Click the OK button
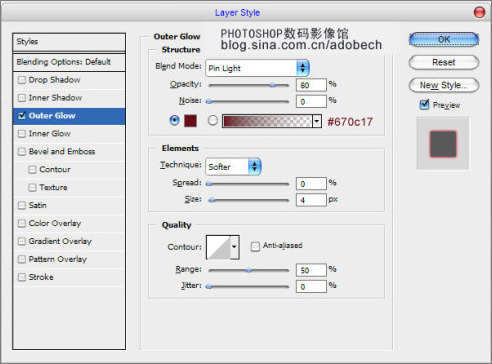This screenshot has width=492, height=364. (444, 39)
